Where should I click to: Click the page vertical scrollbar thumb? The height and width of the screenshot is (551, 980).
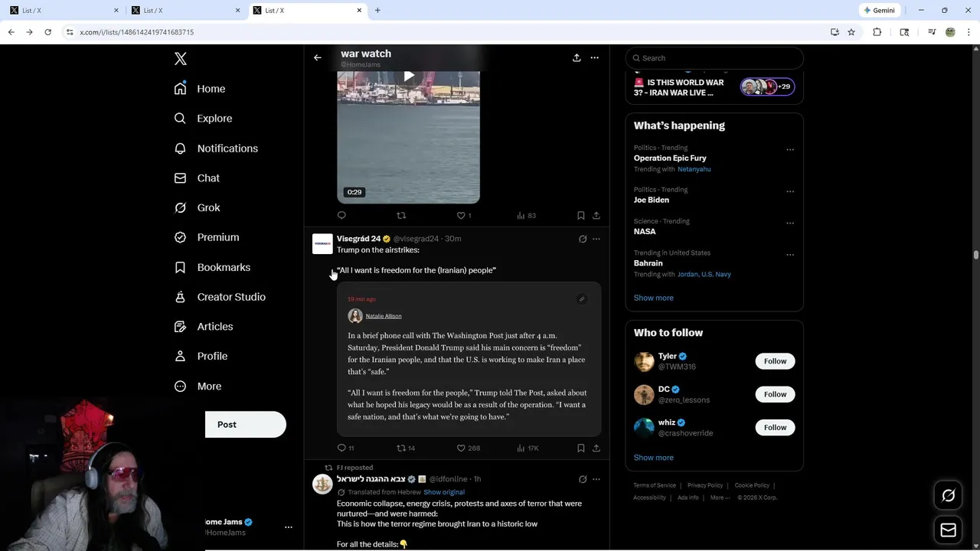click(x=976, y=255)
